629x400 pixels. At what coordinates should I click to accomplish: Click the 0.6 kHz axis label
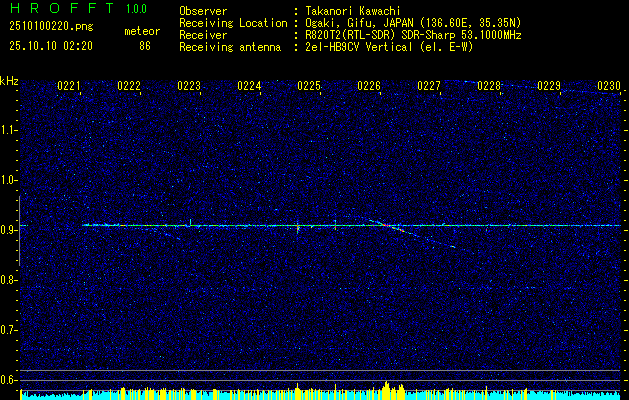tap(9, 380)
